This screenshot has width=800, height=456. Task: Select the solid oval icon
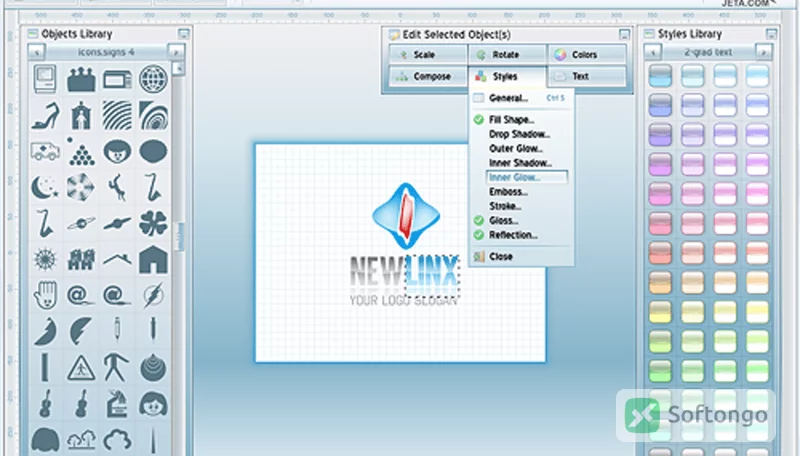153,151
